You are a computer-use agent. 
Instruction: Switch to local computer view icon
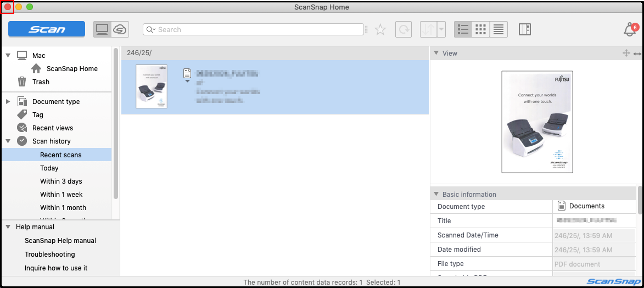point(102,29)
